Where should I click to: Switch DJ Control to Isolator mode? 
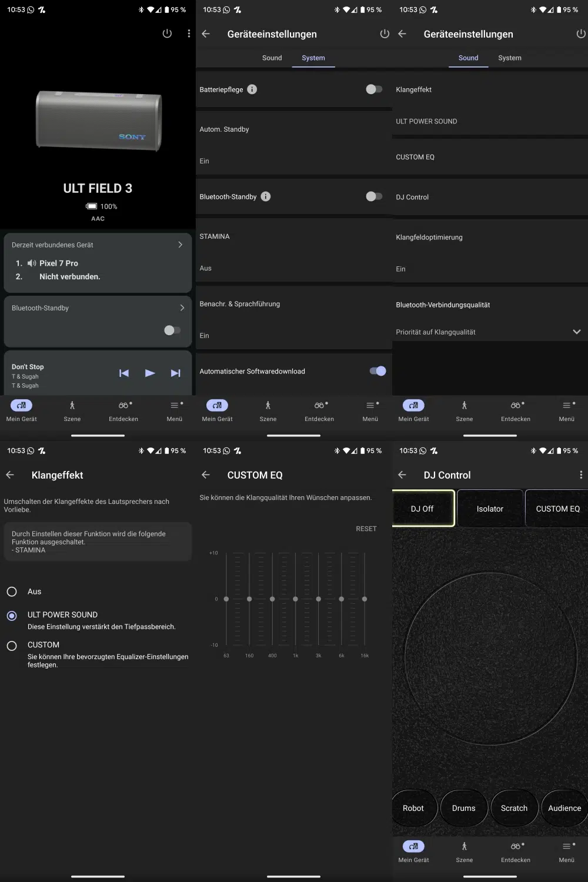pos(490,508)
